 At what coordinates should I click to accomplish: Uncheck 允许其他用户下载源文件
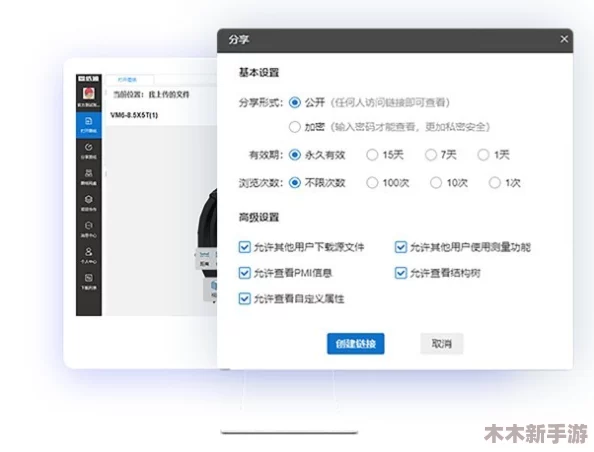tap(245, 247)
